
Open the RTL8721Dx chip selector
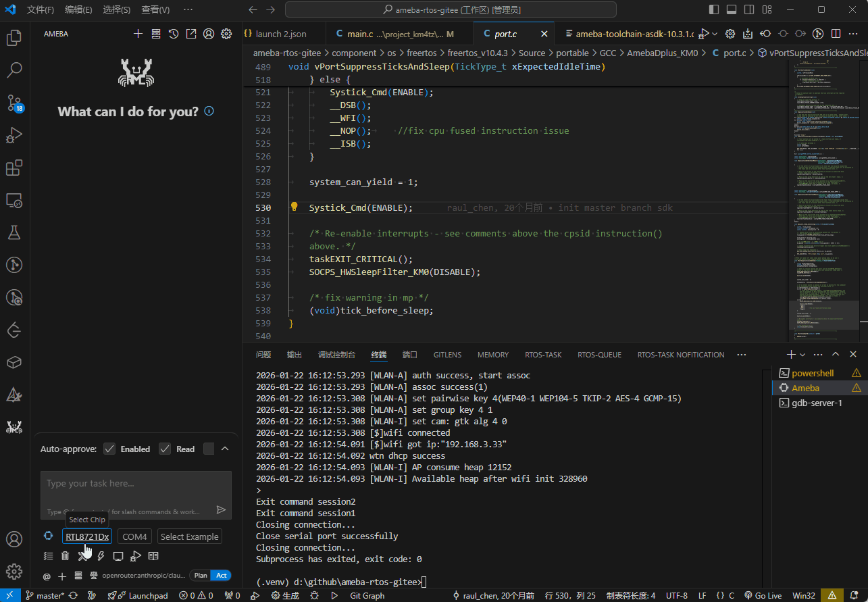click(87, 536)
